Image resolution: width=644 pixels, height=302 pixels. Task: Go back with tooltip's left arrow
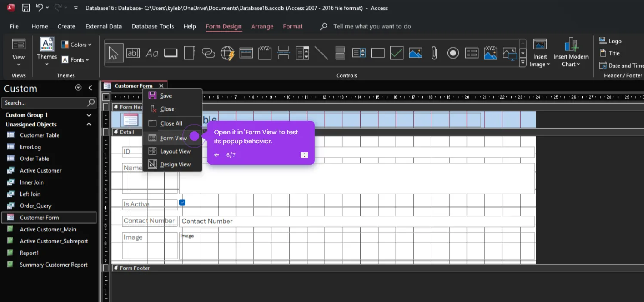coord(217,155)
